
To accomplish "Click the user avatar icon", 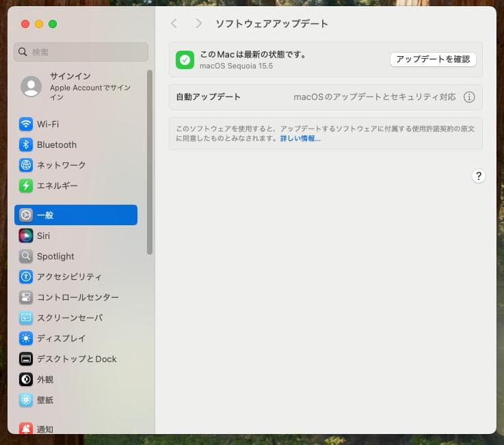I will (31, 86).
